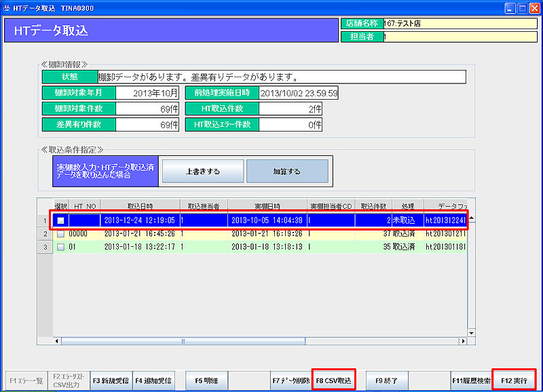Start F8 CSV取込 import
Screen dimensions: 543x392
pos(333,381)
